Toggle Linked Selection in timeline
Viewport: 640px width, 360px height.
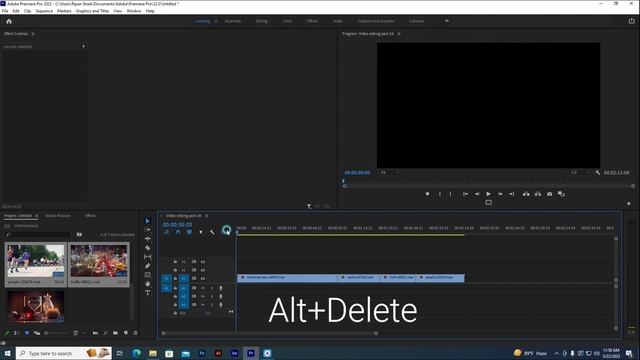(x=189, y=232)
